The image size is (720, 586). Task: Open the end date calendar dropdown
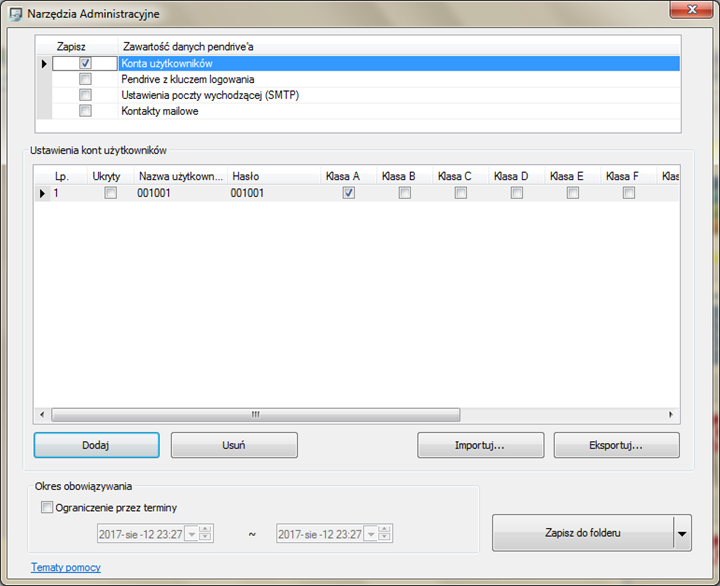(x=371, y=534)
